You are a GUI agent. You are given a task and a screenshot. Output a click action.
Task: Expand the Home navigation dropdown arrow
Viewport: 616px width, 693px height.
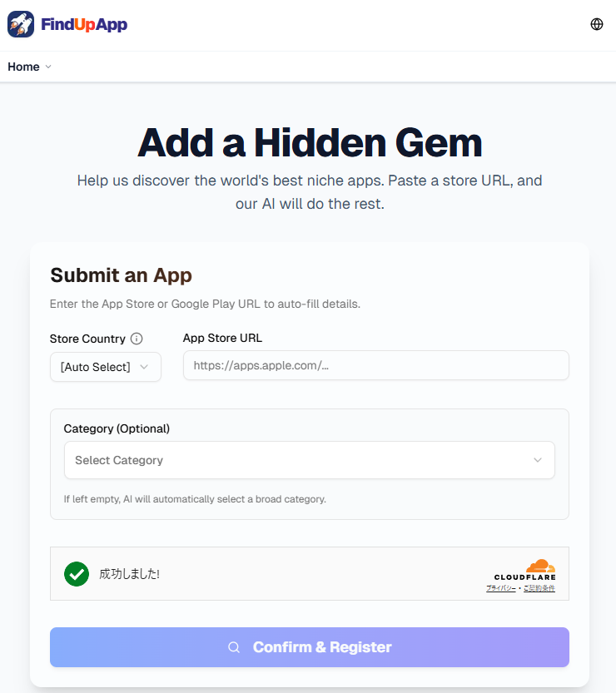click(47, 67)
